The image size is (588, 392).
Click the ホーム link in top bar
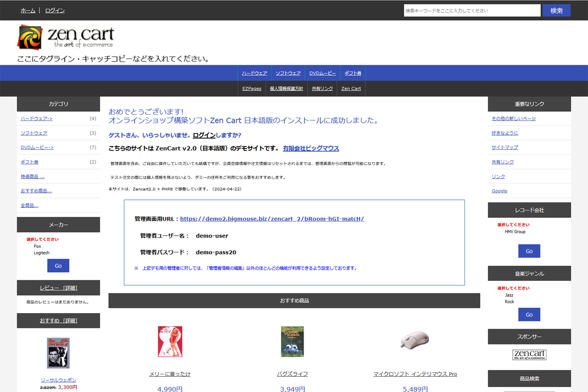(x=28, y=10)
